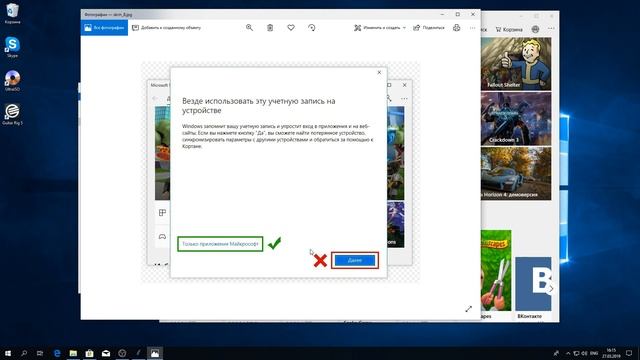Switch to Photos app in taskbar
640x360 pixels.
pyautogui.click(x=155, y=353)
